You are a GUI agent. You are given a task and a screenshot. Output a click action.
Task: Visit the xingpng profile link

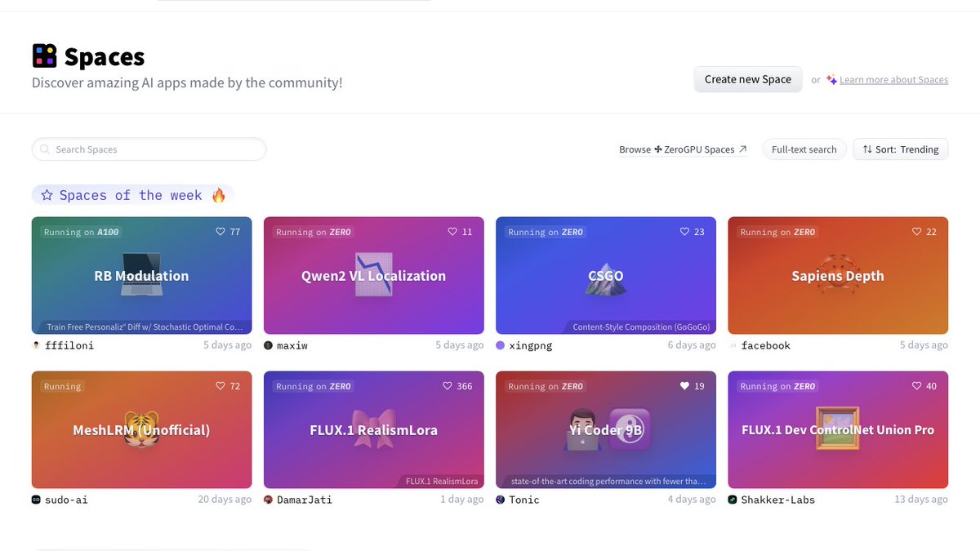pos(531,345)
